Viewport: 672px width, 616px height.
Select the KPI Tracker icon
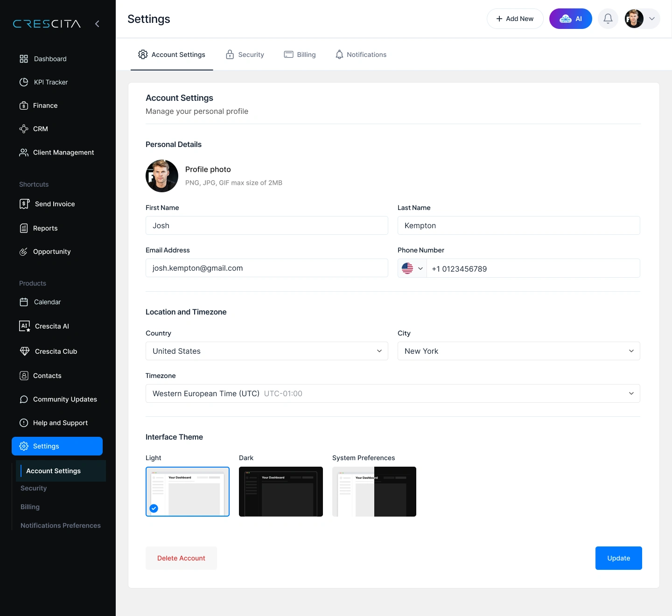click(x=24, y=82)
